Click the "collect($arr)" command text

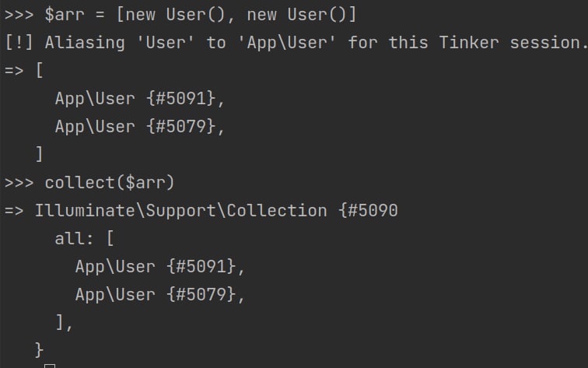[x=110, y=182]
